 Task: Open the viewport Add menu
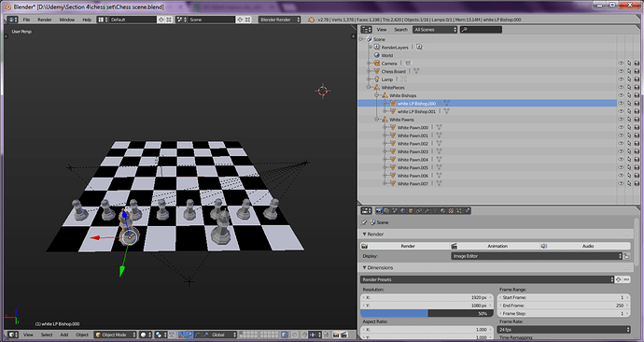(64, 335)
